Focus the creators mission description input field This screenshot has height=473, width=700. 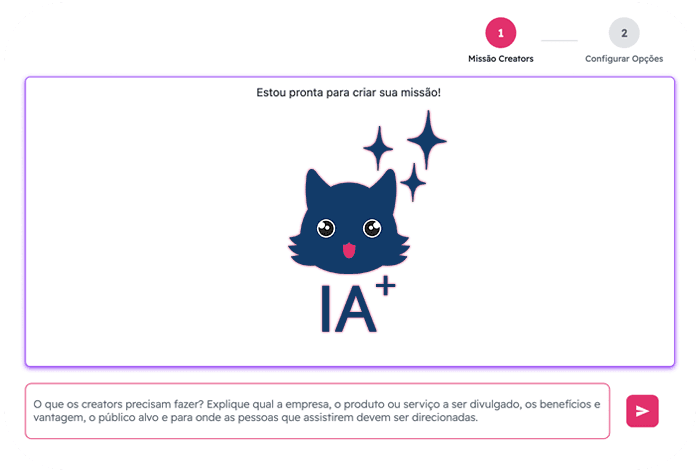tap(317, 411)
